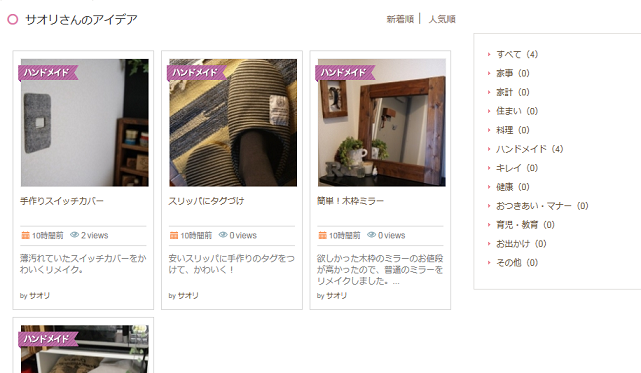Click the ハンドメイド ribbon on the slipper photo

pos(197,73)
